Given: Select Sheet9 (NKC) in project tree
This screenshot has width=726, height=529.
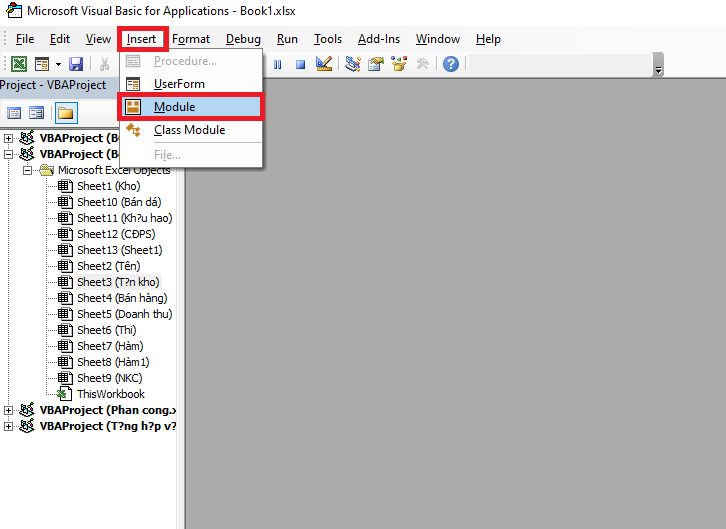Looking at the screenshot, I should (x=109, y=378).
